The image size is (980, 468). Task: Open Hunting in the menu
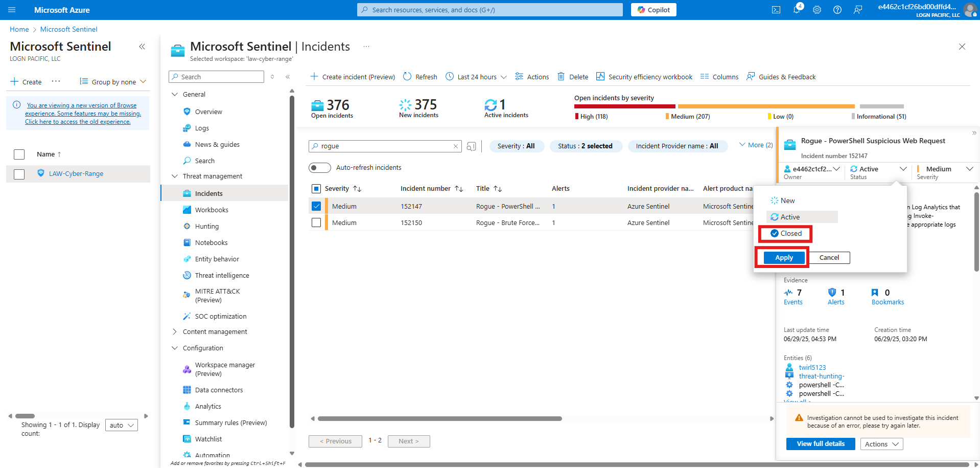click(x=207, y=226)
